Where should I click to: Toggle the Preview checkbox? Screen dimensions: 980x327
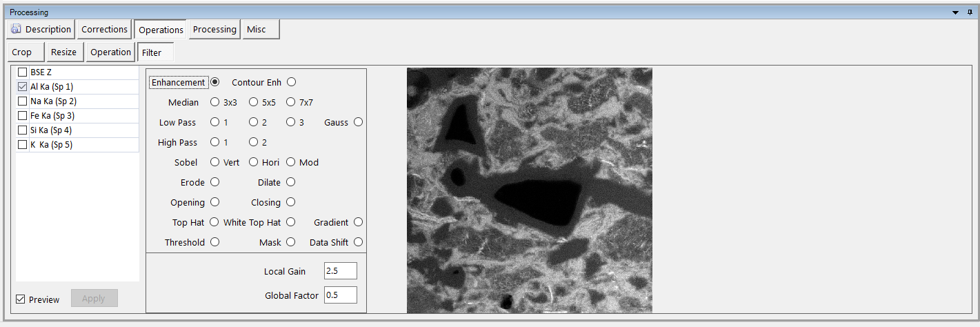click(x=21, y=299)
